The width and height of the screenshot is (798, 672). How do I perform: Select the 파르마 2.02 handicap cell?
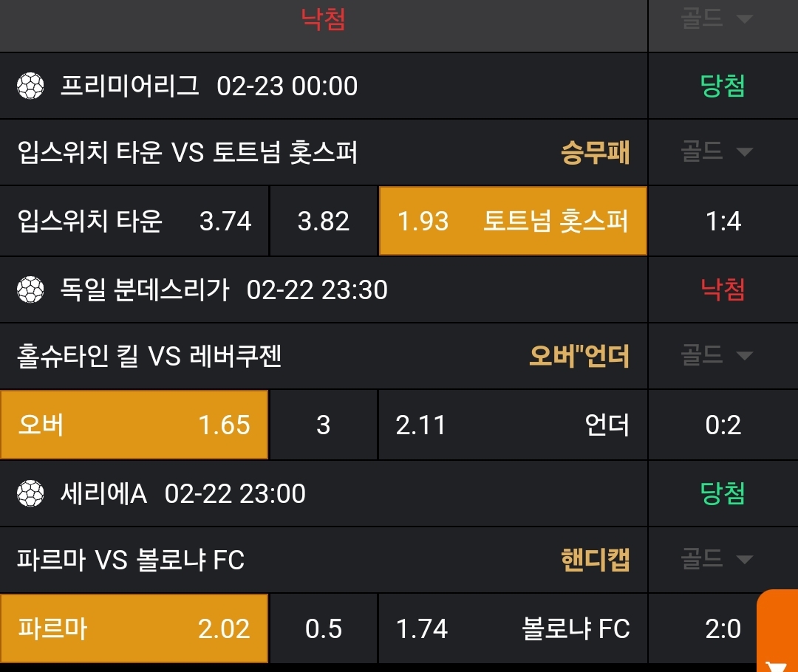point(134,628)
